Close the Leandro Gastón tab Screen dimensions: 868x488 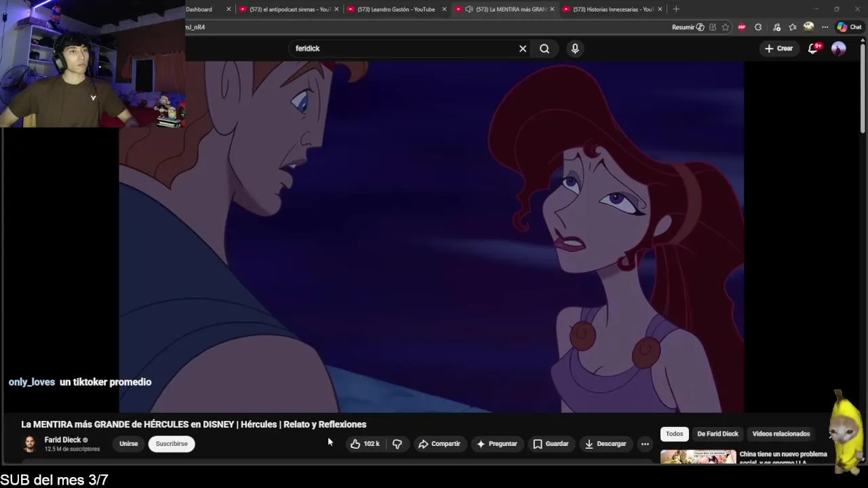[x=444, y=9]
